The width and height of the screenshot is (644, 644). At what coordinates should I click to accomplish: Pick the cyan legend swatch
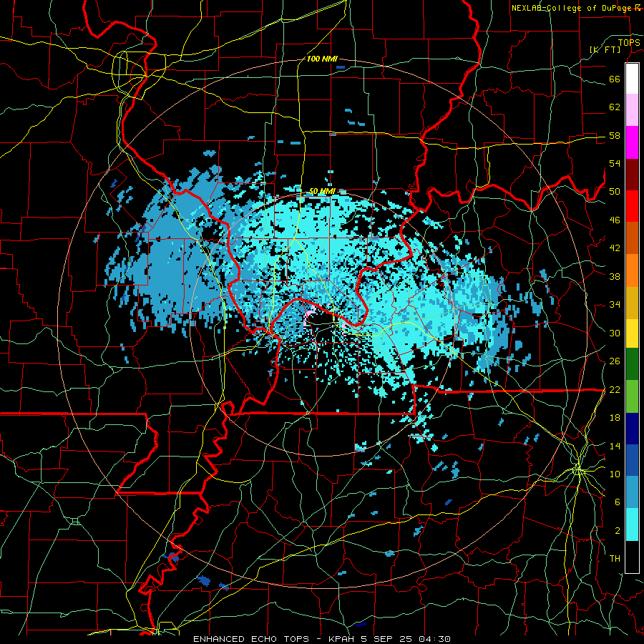click(x=632, y=525)
